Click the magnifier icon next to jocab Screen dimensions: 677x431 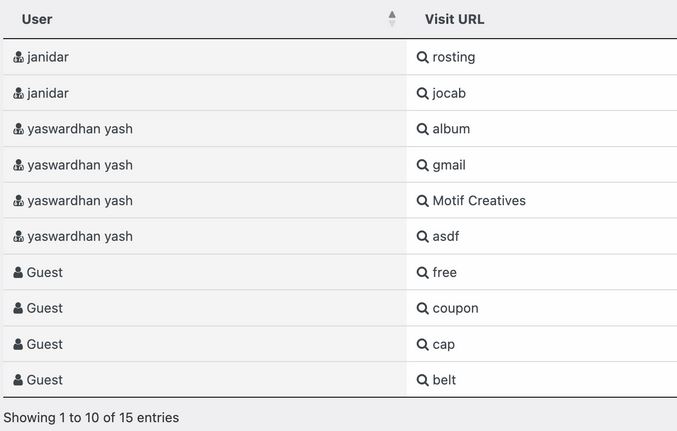pos(422,93)
